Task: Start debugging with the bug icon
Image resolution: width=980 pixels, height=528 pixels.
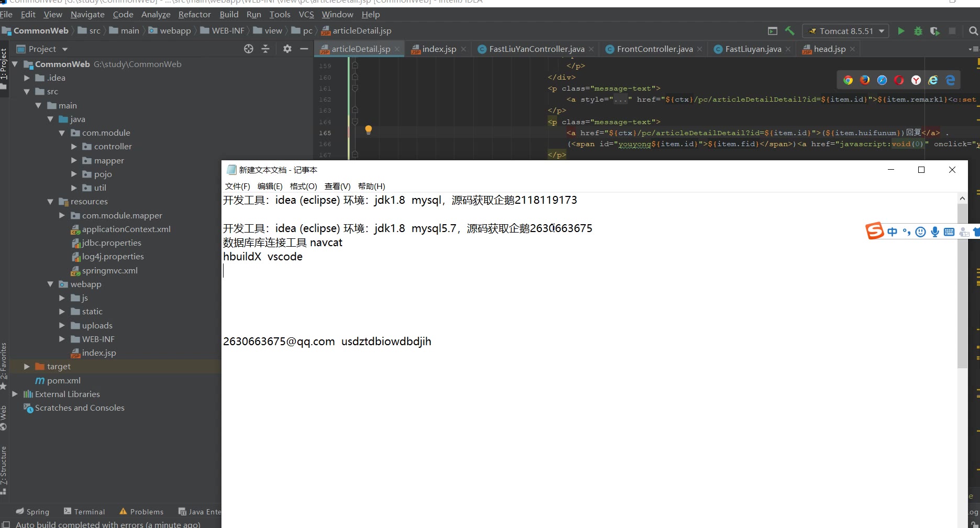Action: tap(918, 31)
